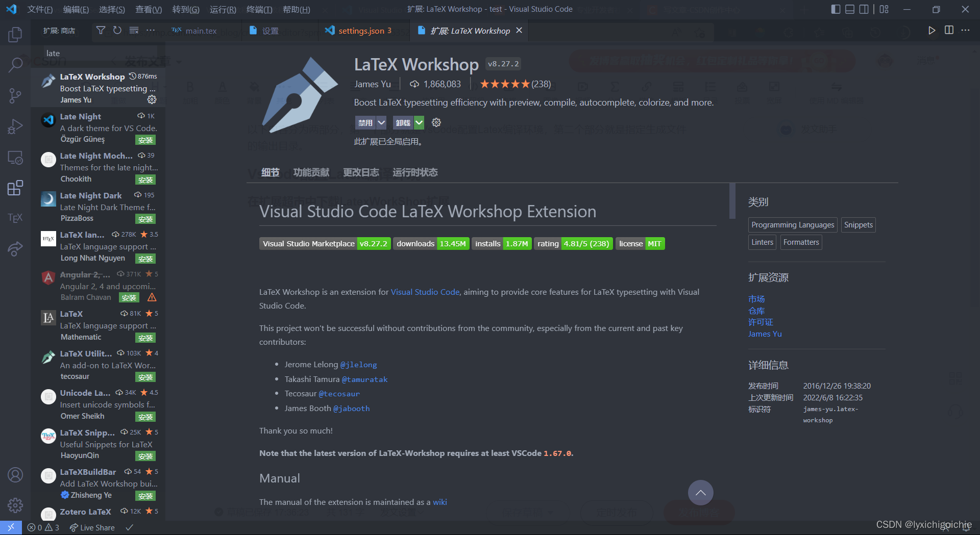Open the Live Share activity bar icon
This screenshot has height=535, width=980.
[x=15, y=249]
